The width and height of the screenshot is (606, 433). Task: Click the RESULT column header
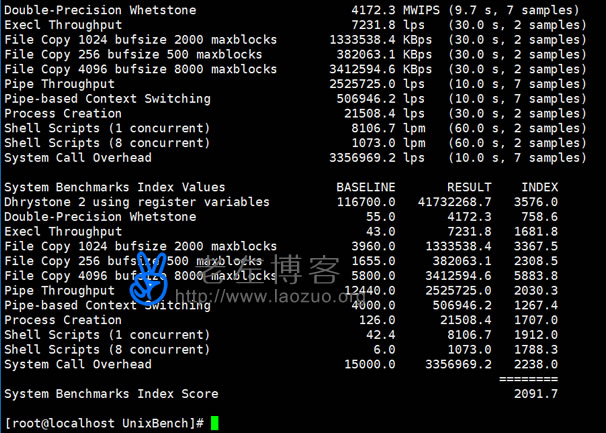coord(468,187)
